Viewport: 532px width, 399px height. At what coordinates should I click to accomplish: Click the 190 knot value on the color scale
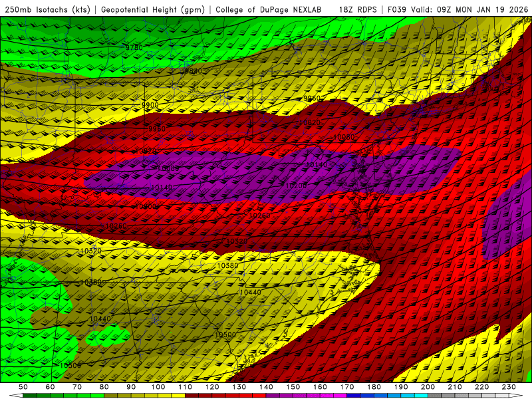tap(401, 387)
